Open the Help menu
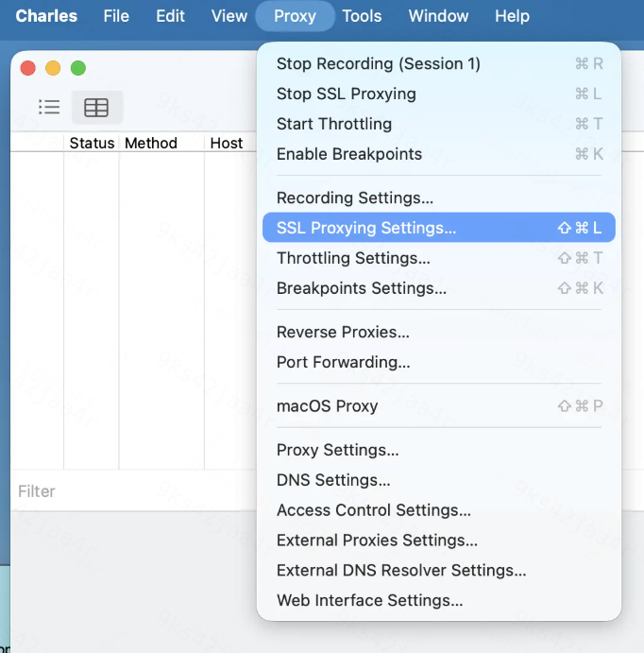 click(x=512, y=16)
